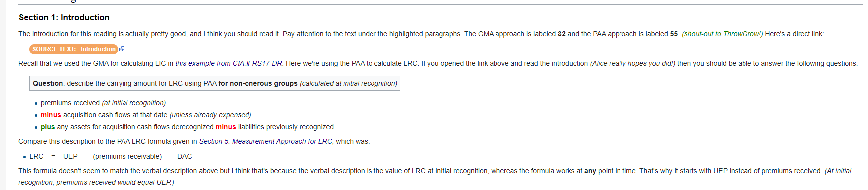The image size is (868, 190).
Task: Click the green 'plus' bullet word
Action: [48, 127]
